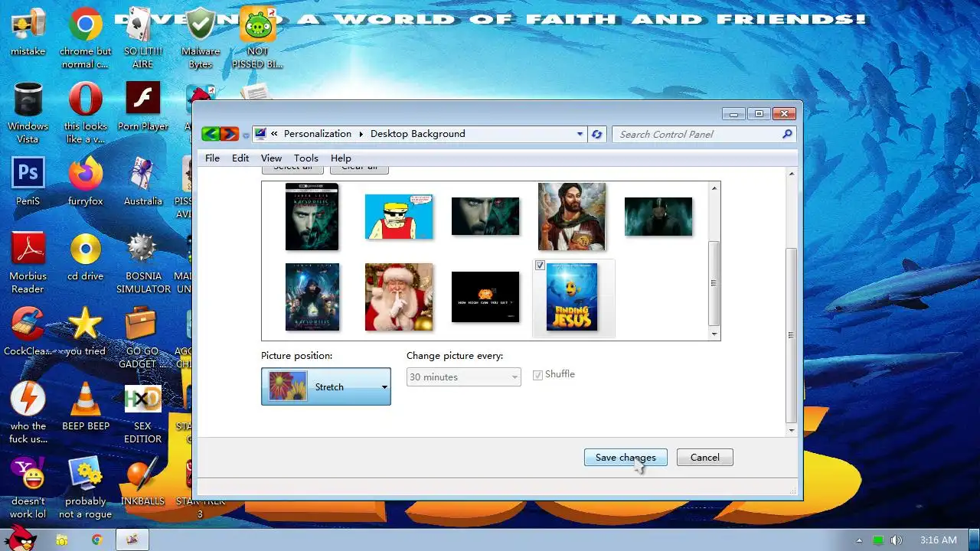Open the Opera icon labeled 'this looks like a v...'
980x551 pixels.
pyautogui.click(x=85, y=112)
